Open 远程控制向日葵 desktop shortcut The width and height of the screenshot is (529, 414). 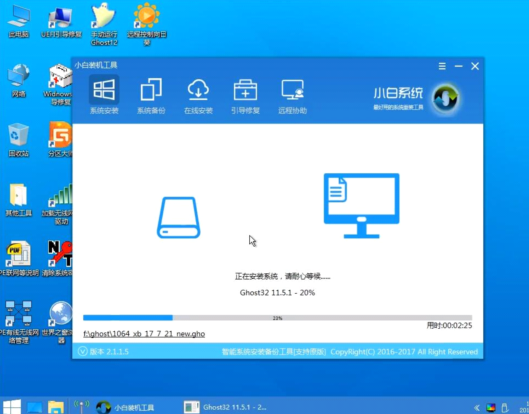click(146, 24)
